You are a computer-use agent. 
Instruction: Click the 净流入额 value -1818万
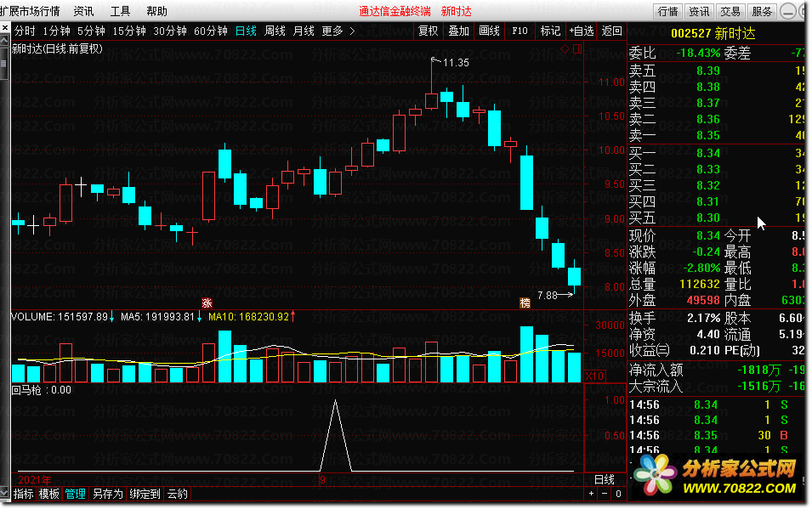758,370
